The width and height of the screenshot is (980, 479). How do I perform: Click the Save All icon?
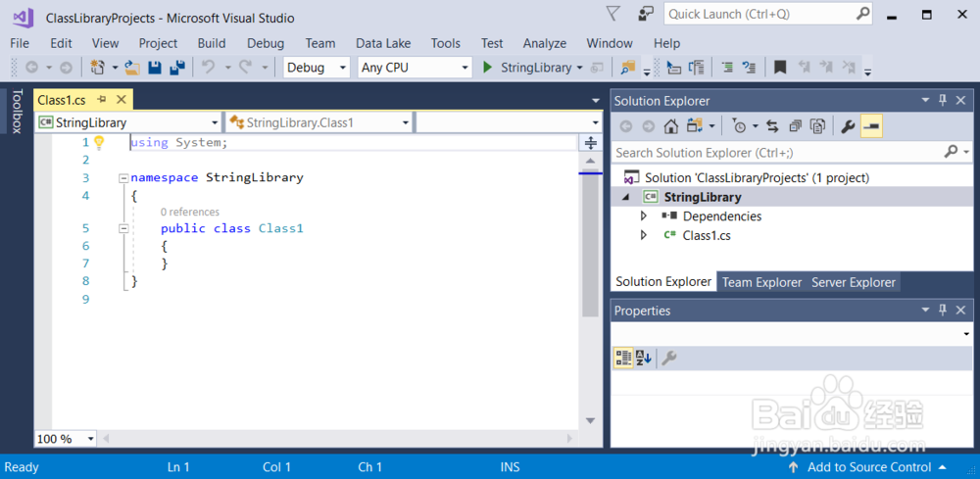point(176,67)
